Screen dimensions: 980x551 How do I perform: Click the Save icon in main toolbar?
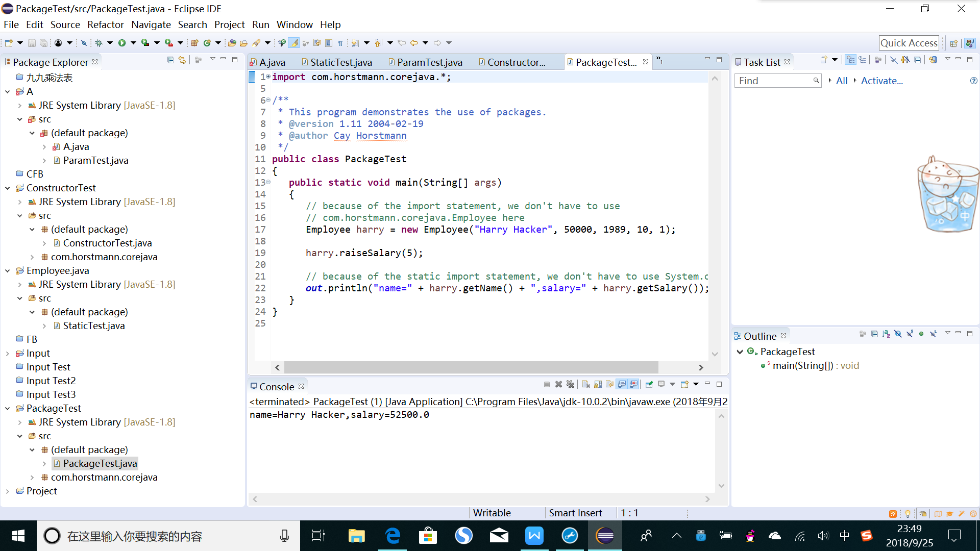pyautogui.click(x=32, y=43)
